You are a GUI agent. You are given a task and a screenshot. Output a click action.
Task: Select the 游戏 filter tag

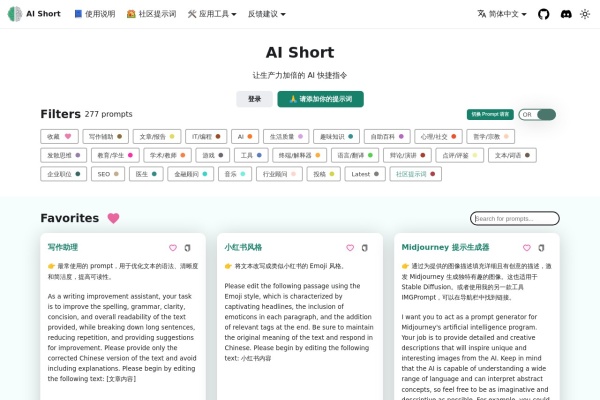click(x=213, y=155)
